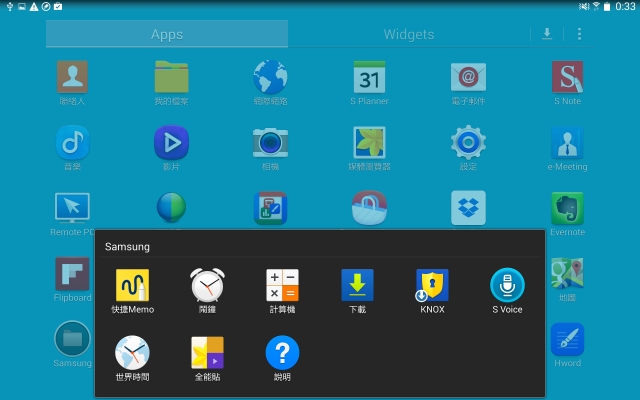Open the Downloads app in folder
This screenshot has width=640, height=400.
pyautogui.click(x=357, y=285)
